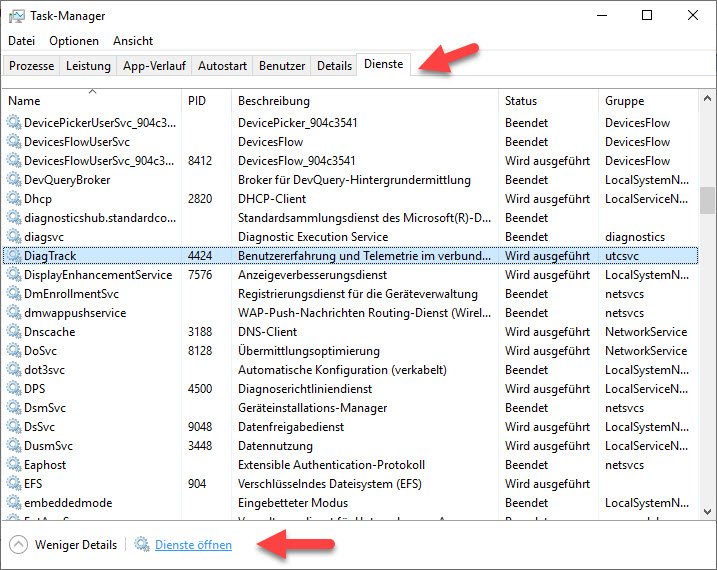Open the Dienste öffnen link
717x570 pixels.
click(193, 545)
